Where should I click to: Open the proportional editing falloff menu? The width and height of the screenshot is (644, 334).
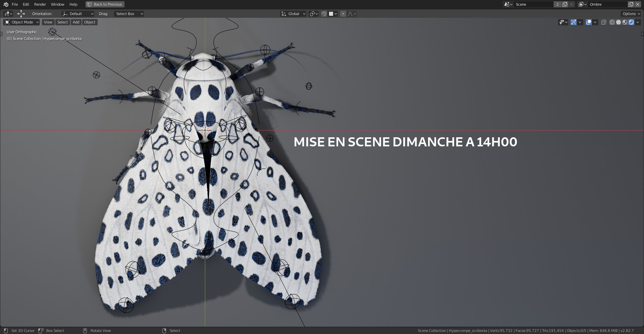point(352,14)
